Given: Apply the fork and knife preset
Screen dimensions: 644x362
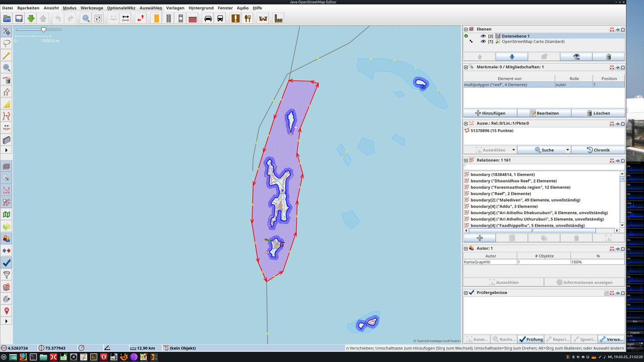Looking at the screenshot, I should [248, 19].
